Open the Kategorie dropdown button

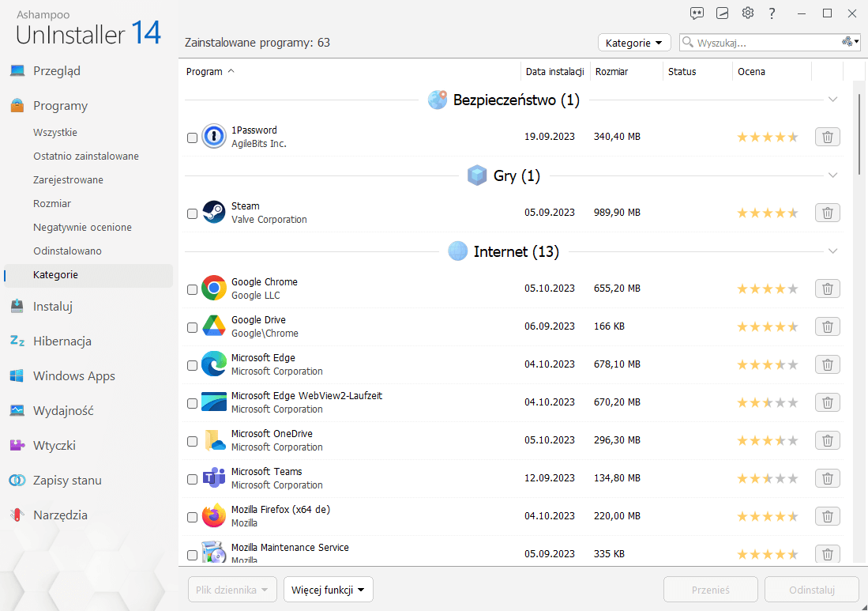coord(634,43)
